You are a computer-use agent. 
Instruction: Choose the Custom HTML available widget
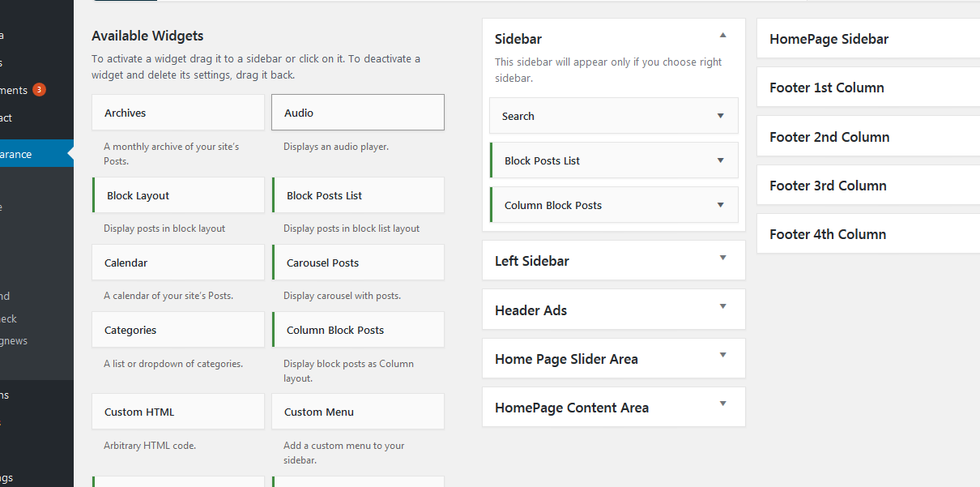click(x=178, y=412)
